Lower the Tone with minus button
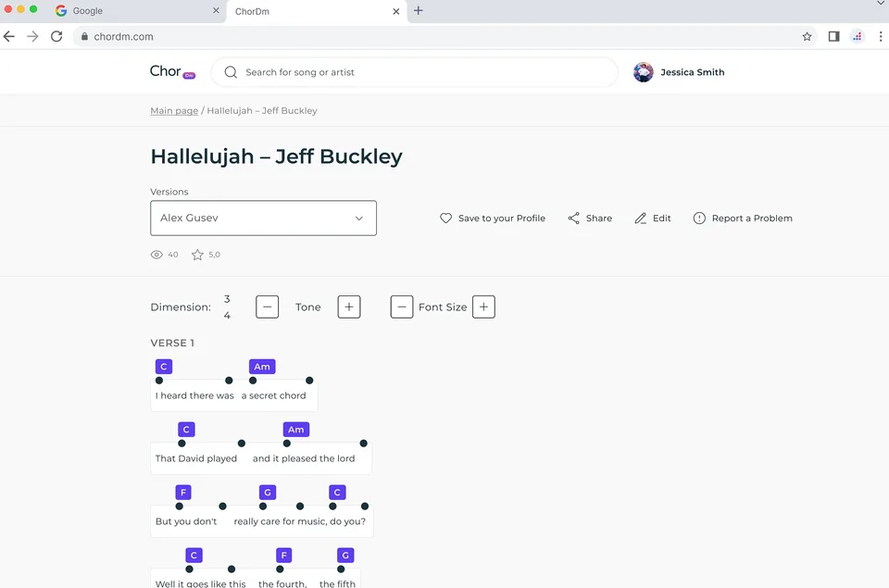Image resolution: width=889 pixels, height=588 pixels. (267, 307)
